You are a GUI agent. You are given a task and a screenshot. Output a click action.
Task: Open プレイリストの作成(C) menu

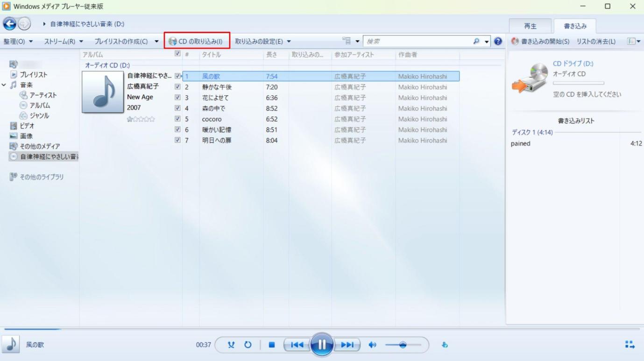coord(126,42)
